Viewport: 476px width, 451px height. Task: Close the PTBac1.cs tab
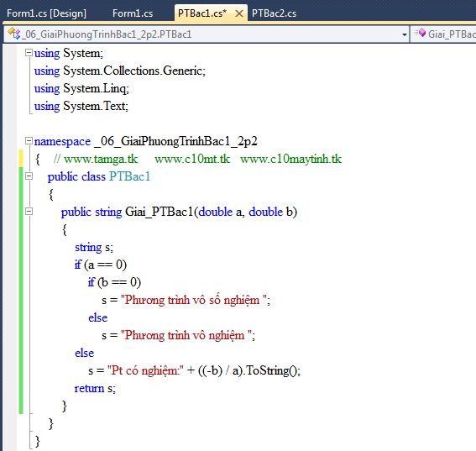[x=239, y=13]
